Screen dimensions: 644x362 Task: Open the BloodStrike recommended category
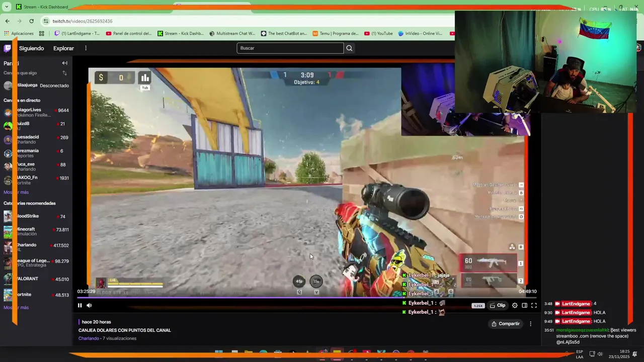click(x=36, y=216)
